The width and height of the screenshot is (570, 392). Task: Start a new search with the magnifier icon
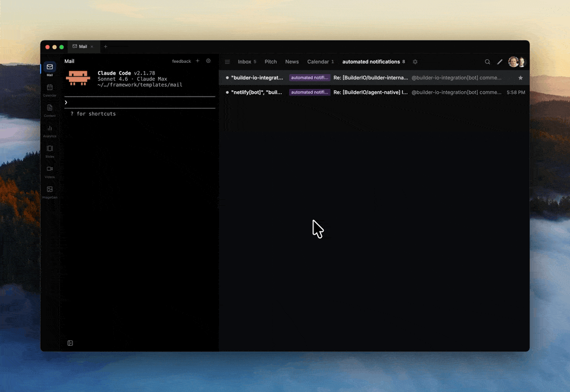pyautogui.click(x=487, y=62)
